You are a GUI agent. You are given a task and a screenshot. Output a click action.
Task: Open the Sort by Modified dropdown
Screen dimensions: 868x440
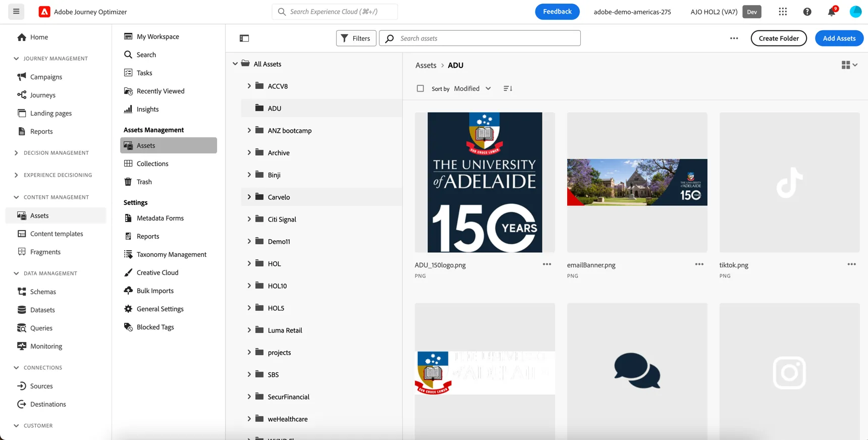click(472, 88)
